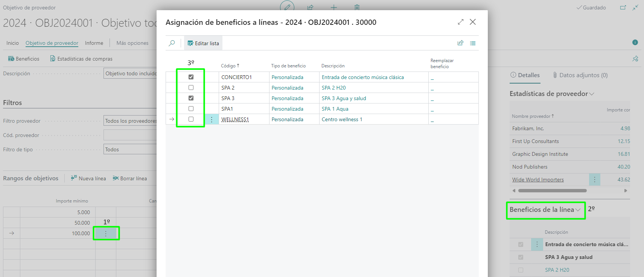
Task: Select the WELLNESS1 code cell
Action: pos(244,119)
